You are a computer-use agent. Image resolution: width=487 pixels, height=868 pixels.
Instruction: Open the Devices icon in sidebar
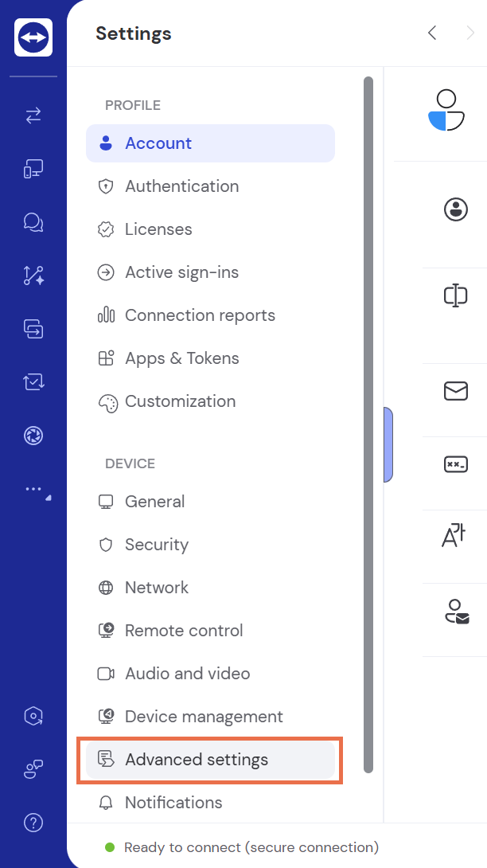(33, 169)
